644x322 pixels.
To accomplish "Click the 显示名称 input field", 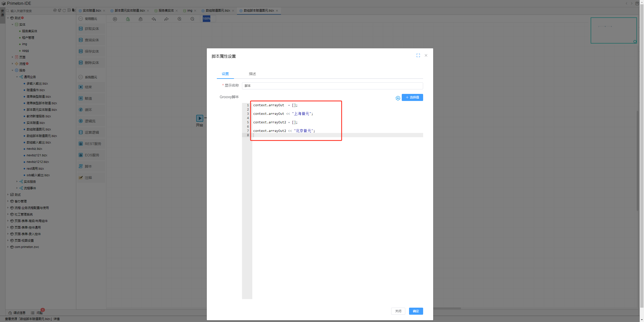I will (332, 86).
